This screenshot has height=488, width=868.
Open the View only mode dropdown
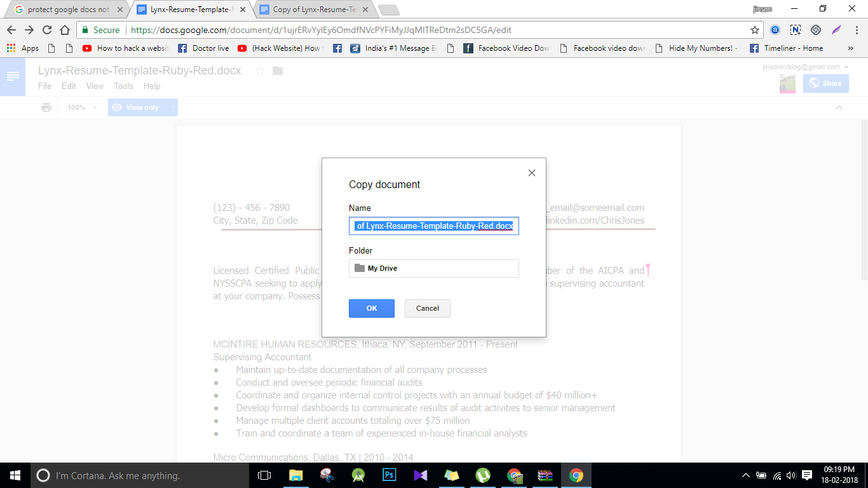click(143, 107)
